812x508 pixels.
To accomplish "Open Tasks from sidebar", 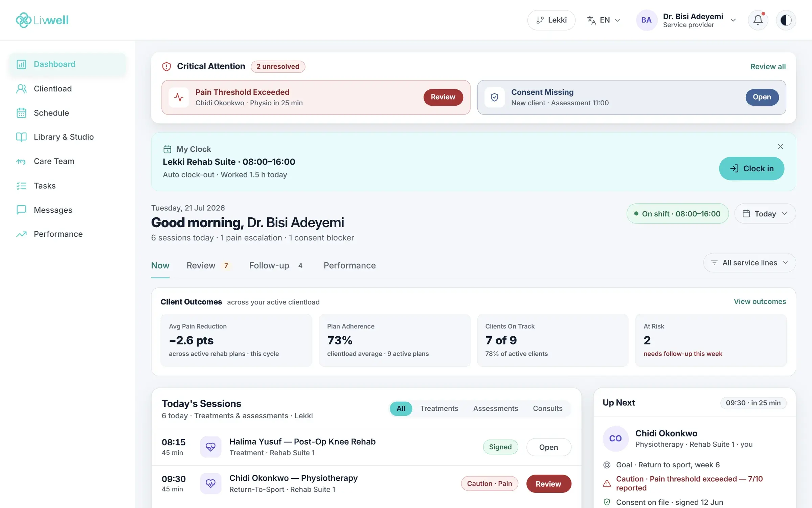I will pos(67,186).
